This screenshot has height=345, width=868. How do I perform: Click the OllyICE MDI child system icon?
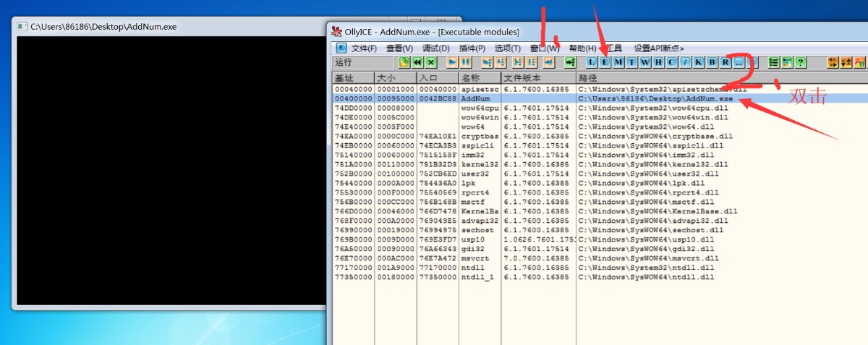[341, 48]
